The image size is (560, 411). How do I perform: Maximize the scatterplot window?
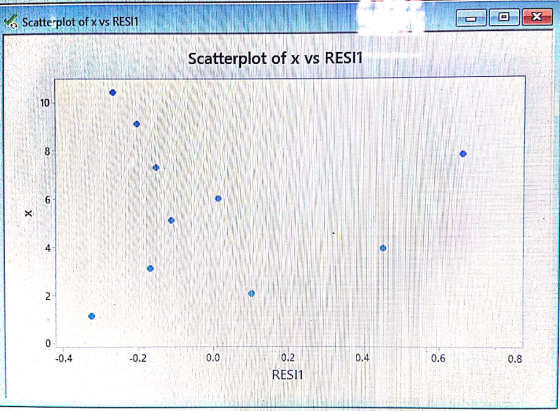(504, 17)
